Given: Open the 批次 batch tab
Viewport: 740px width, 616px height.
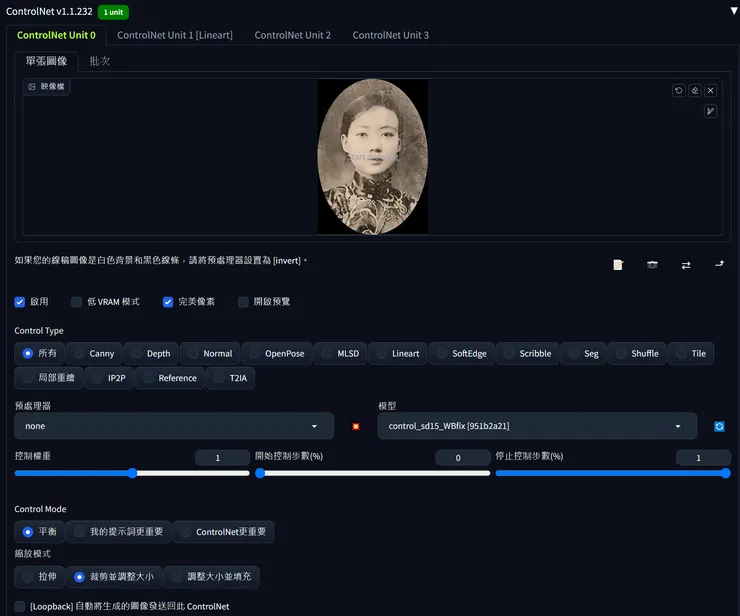Looking at the screenshot, I should 100,61.
